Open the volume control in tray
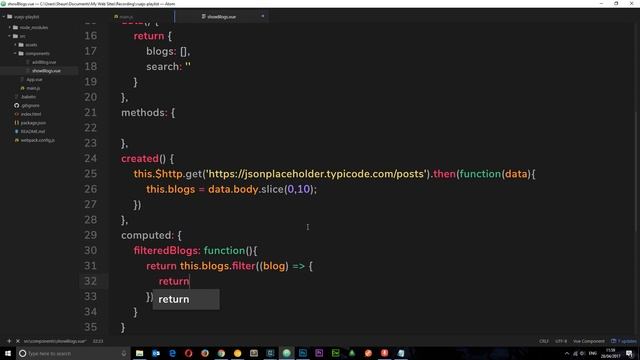 [x=583, y=353]
